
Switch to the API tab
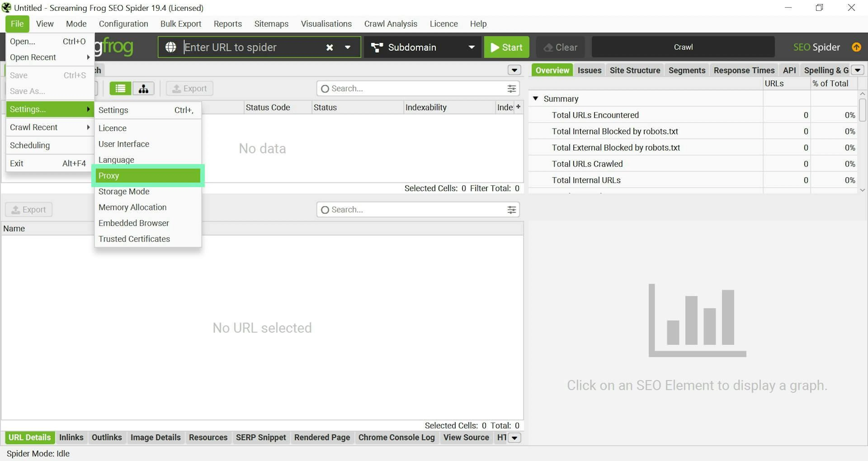pyautogui.click(x=789, y=70)
